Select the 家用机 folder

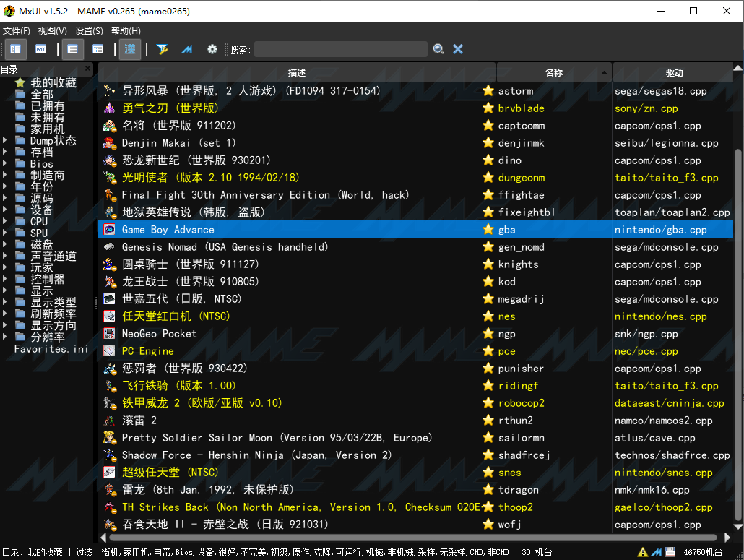48,129
